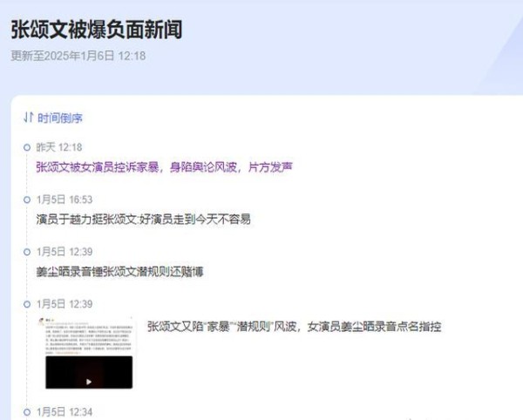Click the timestamp 昨天 12:18

(59, 147)
